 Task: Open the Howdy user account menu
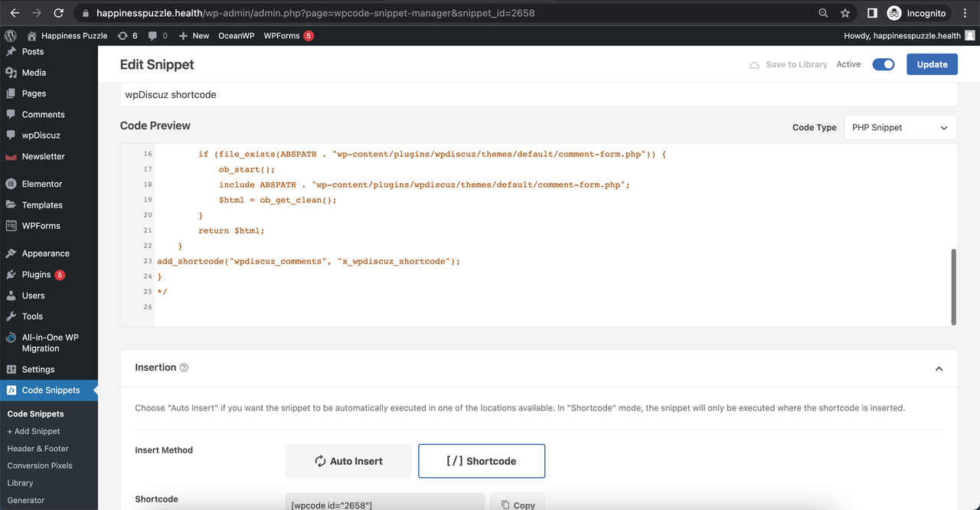tap(909, 36)
